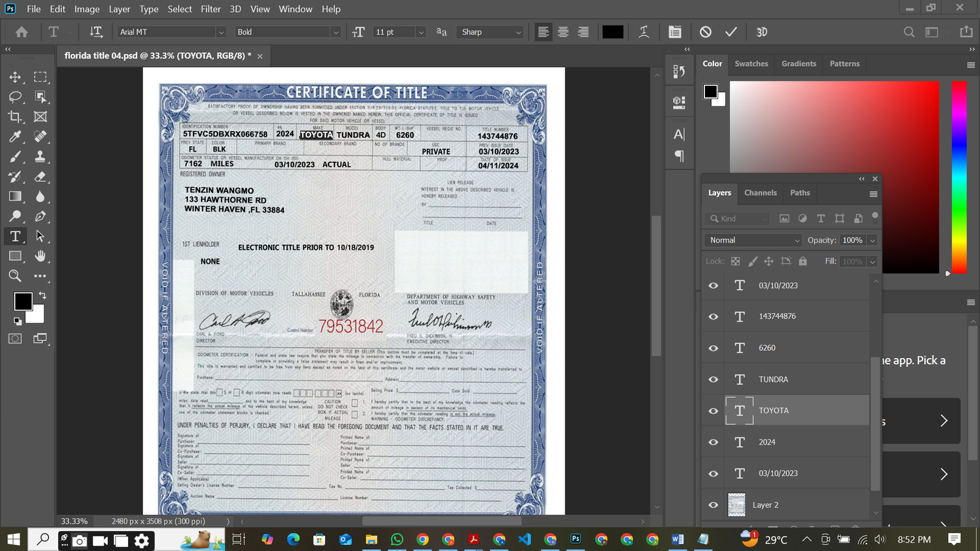
Task: Open the Filter menu
Action: tap(211, 9)
